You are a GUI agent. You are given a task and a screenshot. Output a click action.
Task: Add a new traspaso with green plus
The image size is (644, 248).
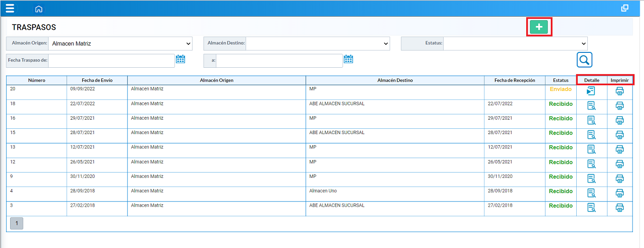[539, 27]
